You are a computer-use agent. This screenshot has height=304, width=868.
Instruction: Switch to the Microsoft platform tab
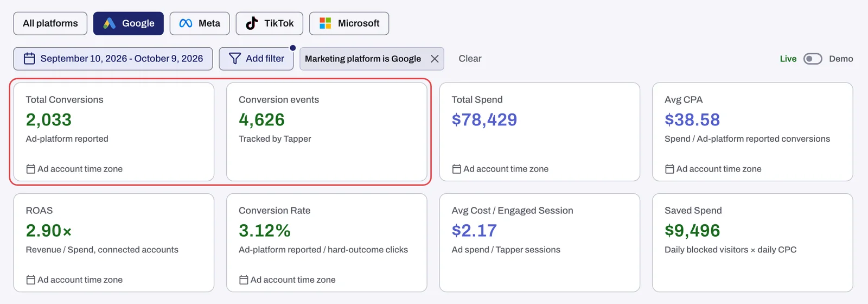coord(349,23)
